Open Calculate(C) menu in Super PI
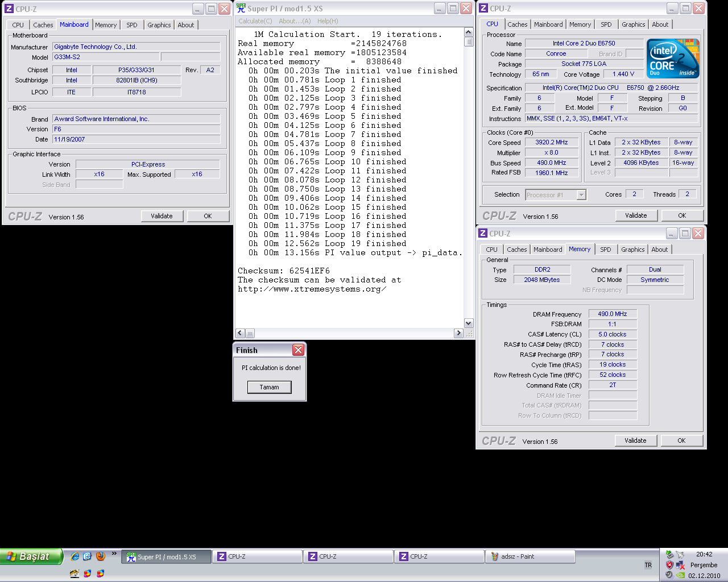 (x=255, y=21)
